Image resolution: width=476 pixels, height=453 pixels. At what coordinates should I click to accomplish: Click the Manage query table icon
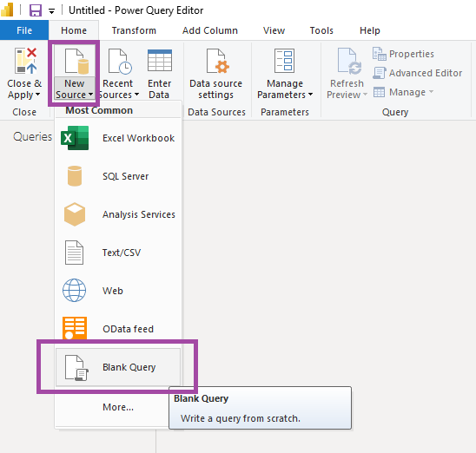tap(379, 92)
